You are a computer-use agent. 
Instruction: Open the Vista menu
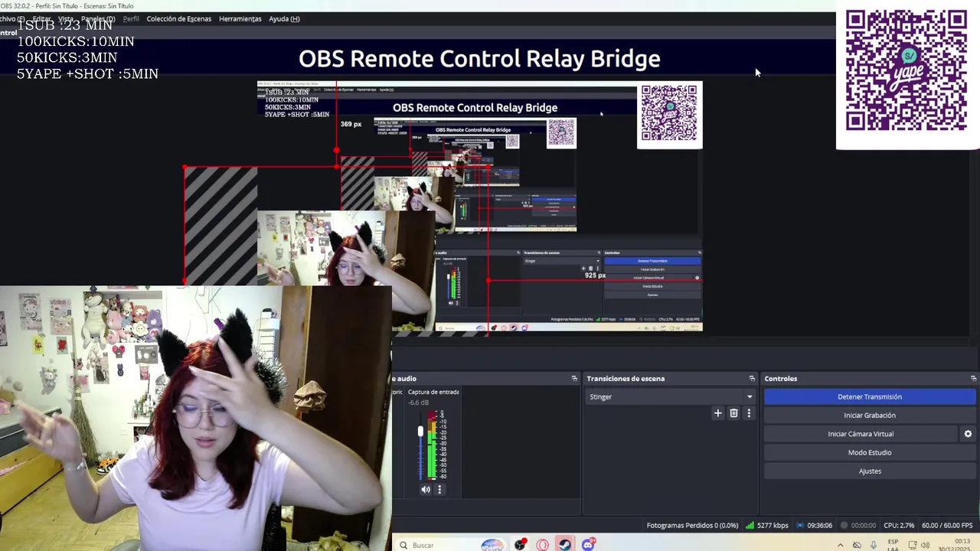click(66, 19)
